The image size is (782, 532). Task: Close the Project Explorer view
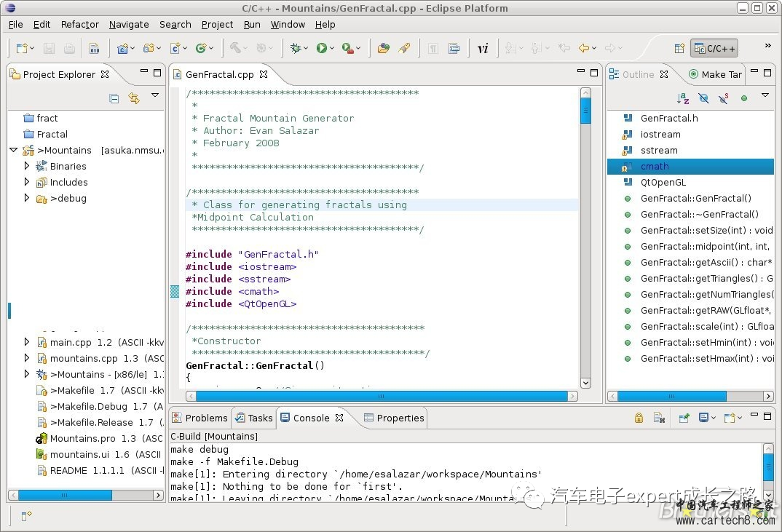(105, 74)
